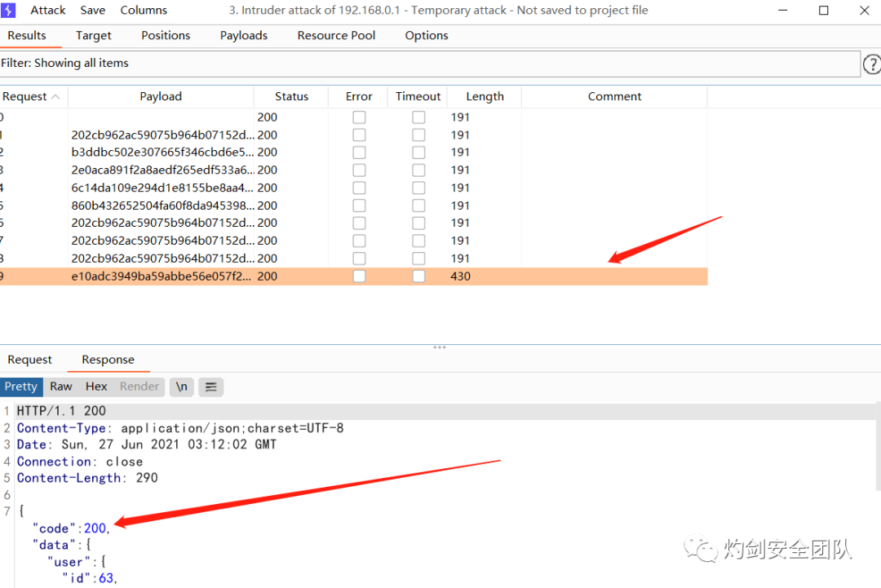Sort by the Timeout column header
The width and height of the screenshot is (881, 588).
[418, 96]
